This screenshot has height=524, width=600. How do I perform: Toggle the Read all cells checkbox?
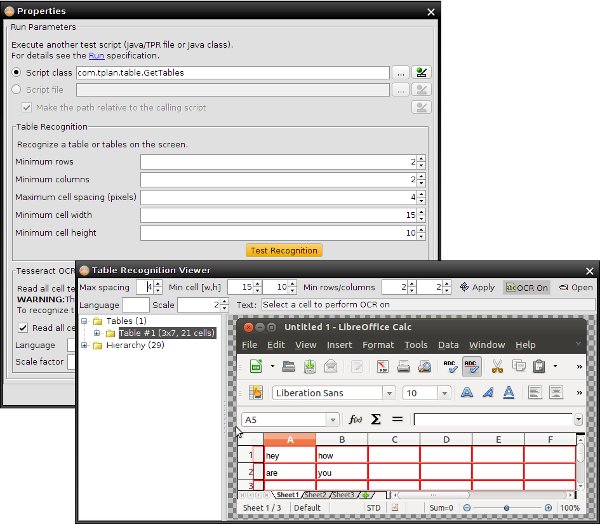tap(22, 327)
